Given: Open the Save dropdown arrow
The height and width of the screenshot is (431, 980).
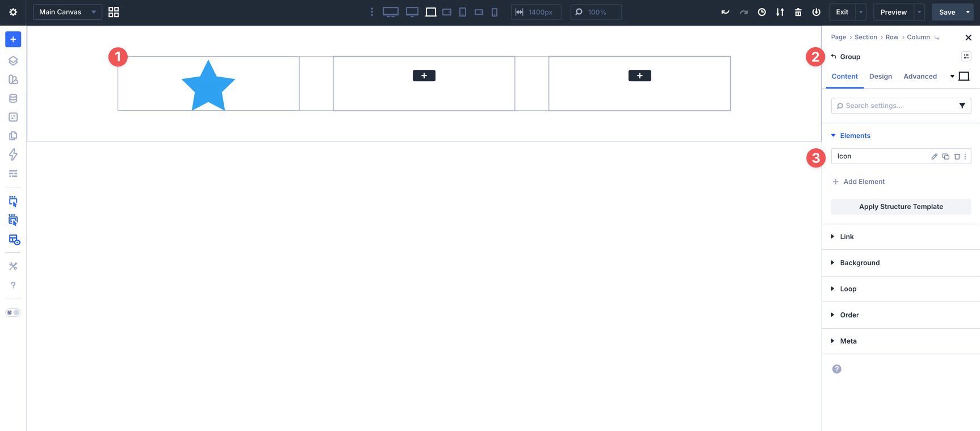Looking at the screenshot, I should pos(968,12).
